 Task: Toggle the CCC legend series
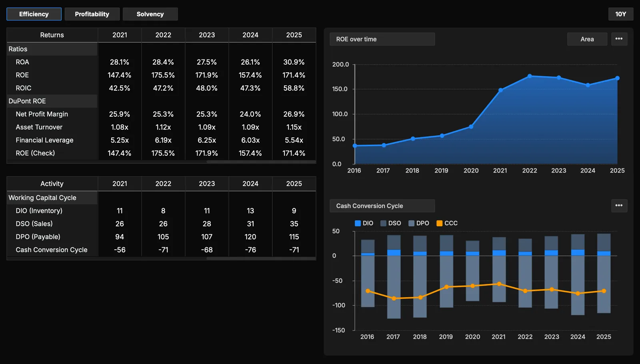447,223
